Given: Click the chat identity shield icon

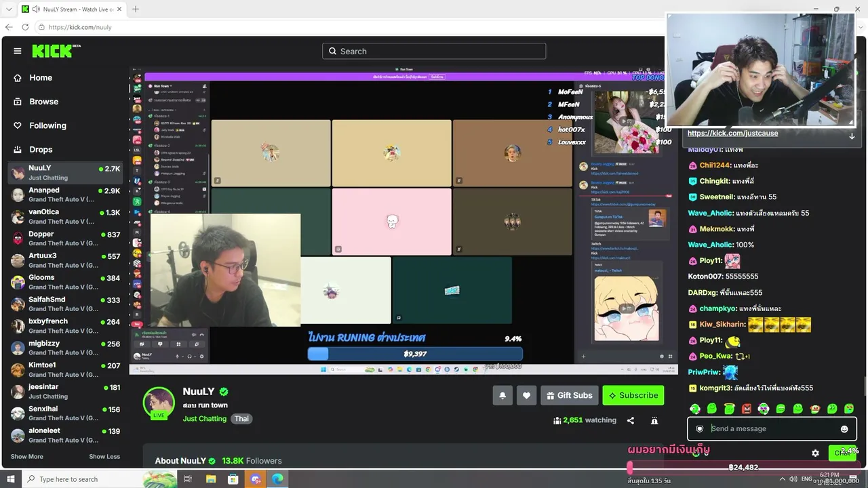Looking at the screenshot, I should (700, 428).
